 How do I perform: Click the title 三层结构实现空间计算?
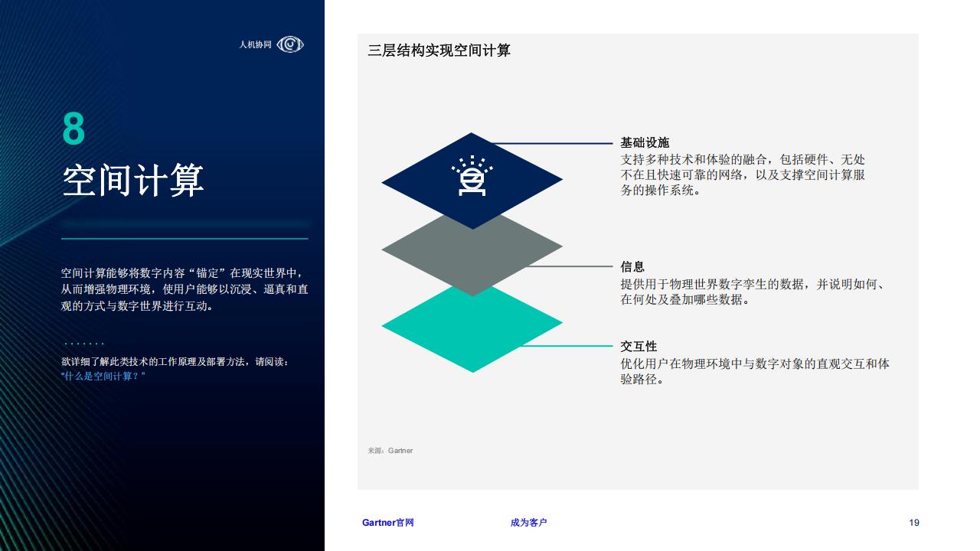pyautogui.click(x=439, y=51)
